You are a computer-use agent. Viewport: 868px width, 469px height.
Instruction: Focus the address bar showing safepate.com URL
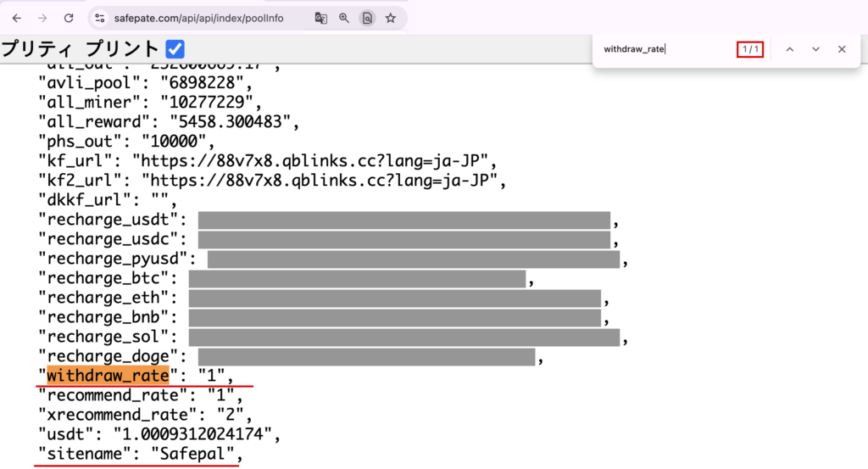click(198, 19)
